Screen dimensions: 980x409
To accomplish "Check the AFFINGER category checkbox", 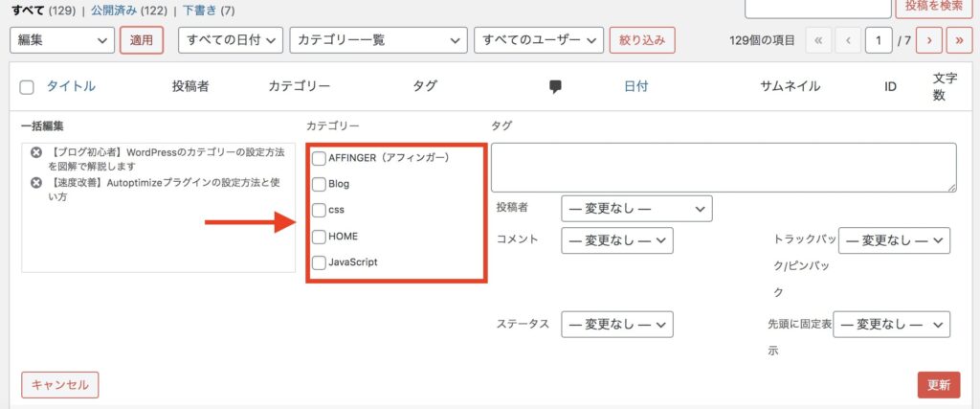I will click(x=319, y=158).
